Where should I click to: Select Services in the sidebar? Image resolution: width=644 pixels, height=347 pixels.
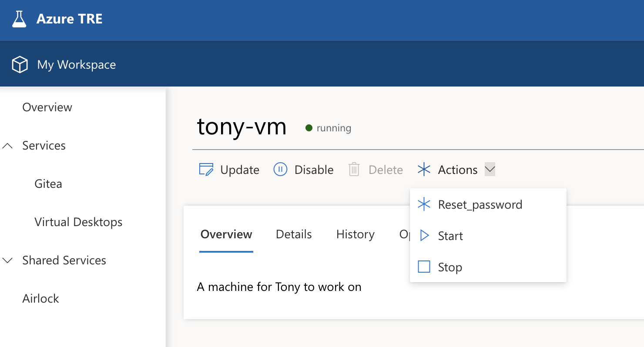click(44, 146)
